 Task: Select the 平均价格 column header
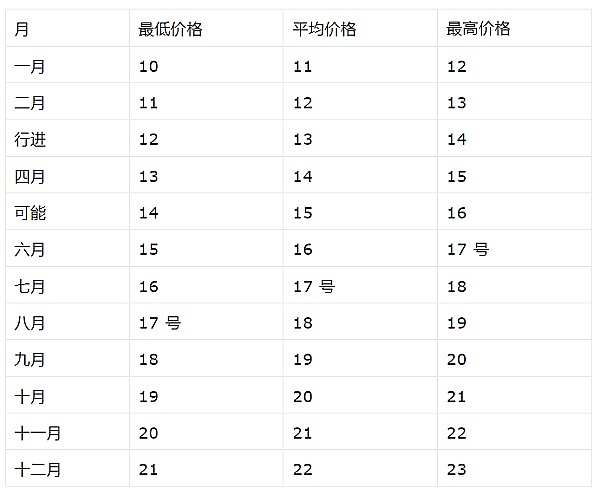tap(325, 29)
